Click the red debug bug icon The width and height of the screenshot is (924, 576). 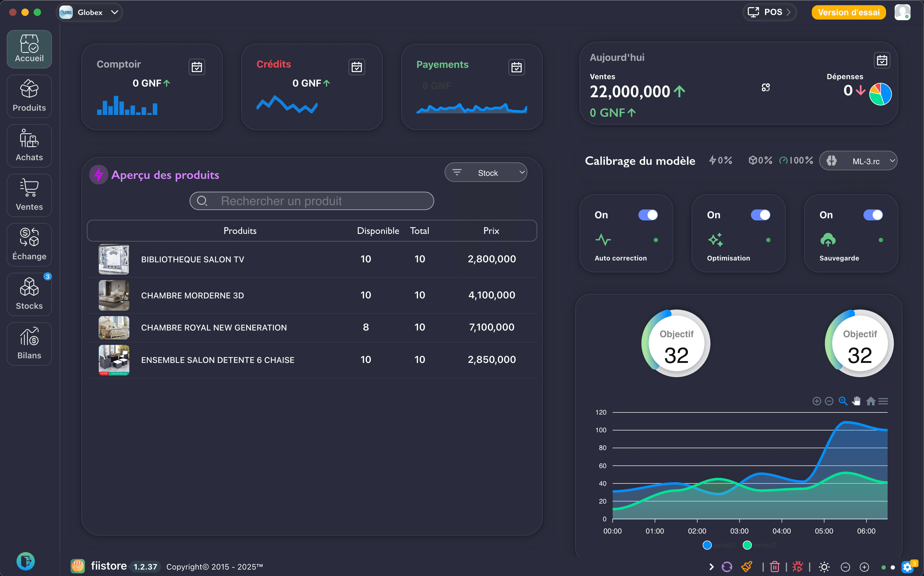797,567
